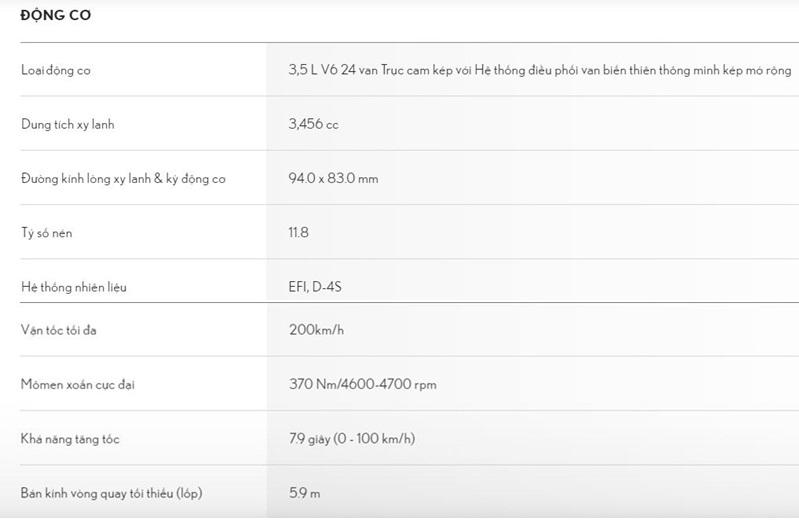Click the divider line under Hệ thống nhiên liệu
Viewport: 799px width, 528px height.
click(x=409, y=302)
